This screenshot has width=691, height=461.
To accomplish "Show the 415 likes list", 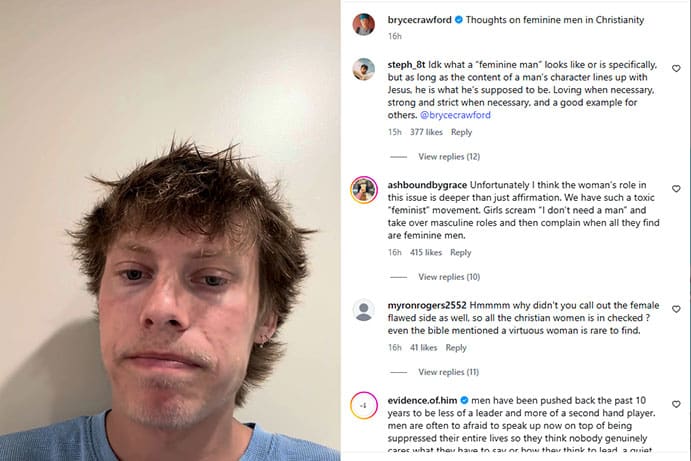I will pyautogui.click(x=426, y=253).
